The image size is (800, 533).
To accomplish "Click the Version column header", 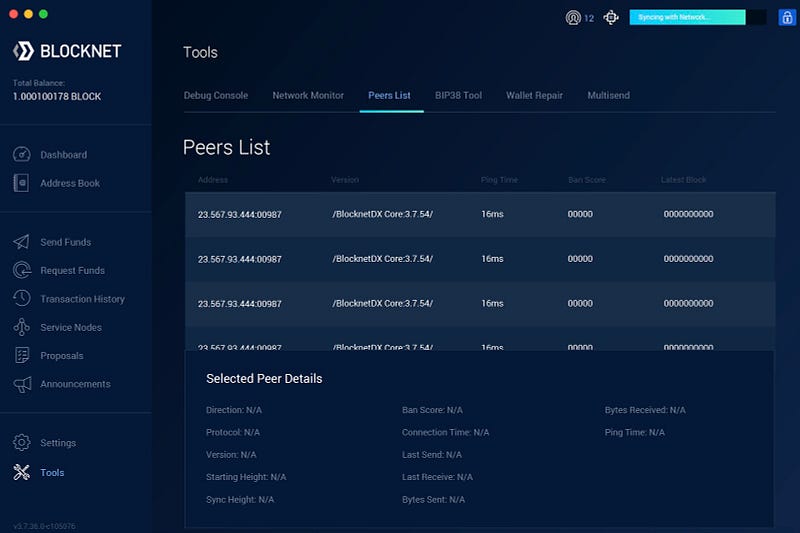I will 345,180.
